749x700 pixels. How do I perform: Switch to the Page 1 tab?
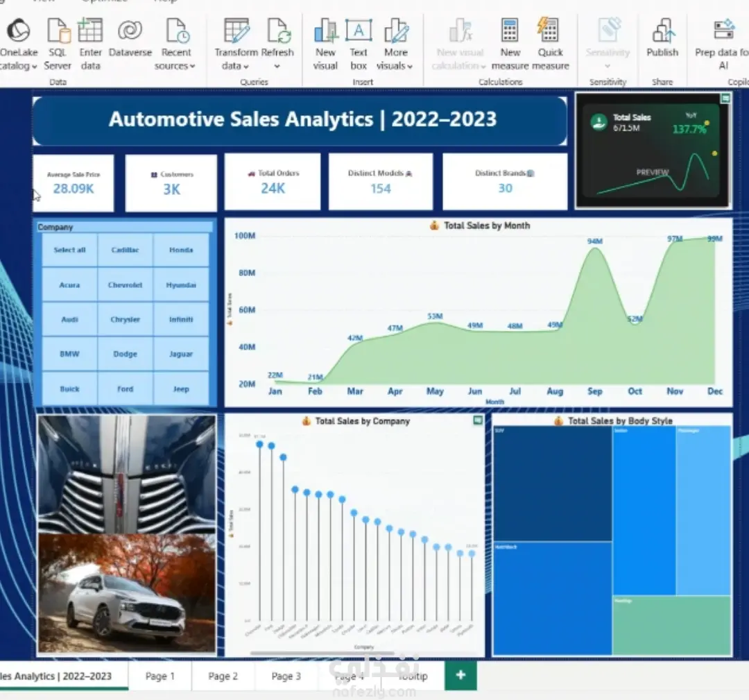click(160, 676)
